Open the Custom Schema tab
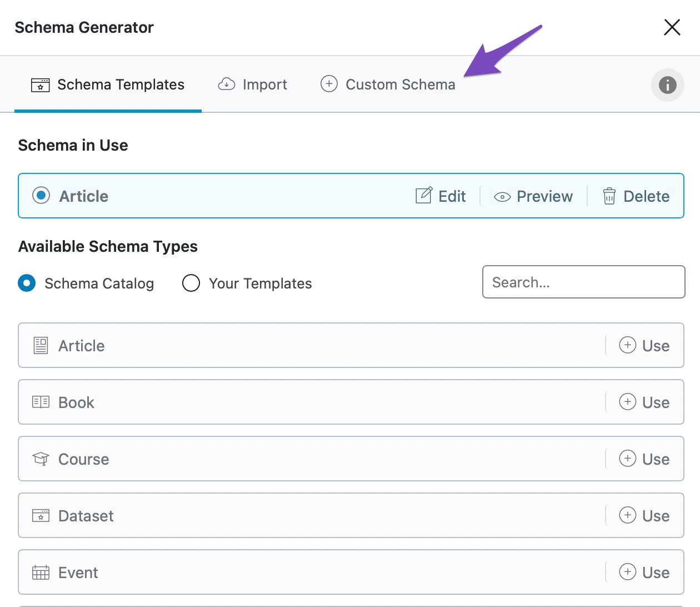 (388, 84)
